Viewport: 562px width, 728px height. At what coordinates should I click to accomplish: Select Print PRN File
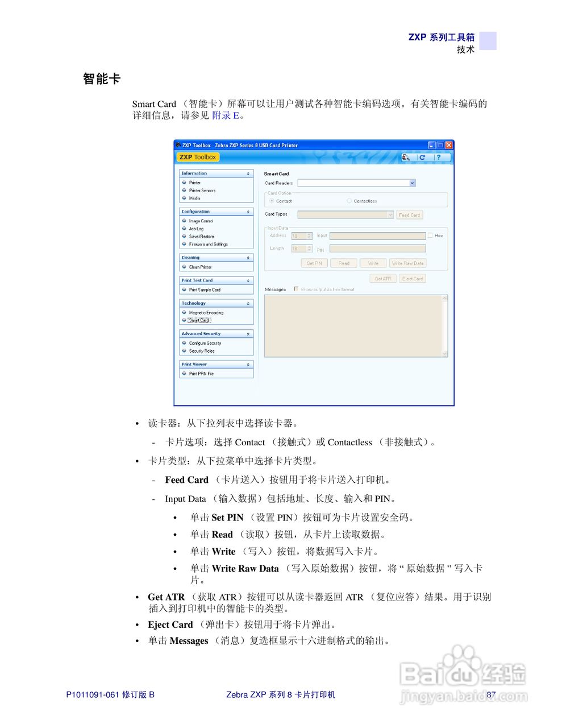(x=201, y=374)
